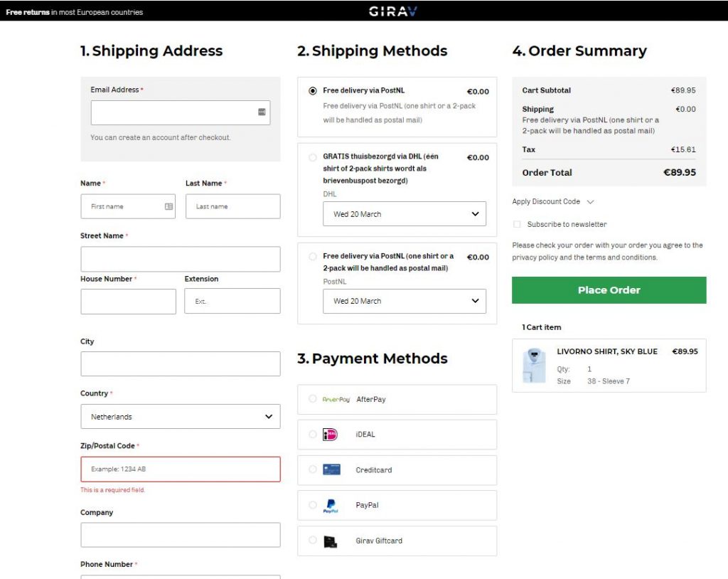The height and width of the screenshot is (579, 728).
Task: Expand Apply Discount Code section
Action: point(552,202)
